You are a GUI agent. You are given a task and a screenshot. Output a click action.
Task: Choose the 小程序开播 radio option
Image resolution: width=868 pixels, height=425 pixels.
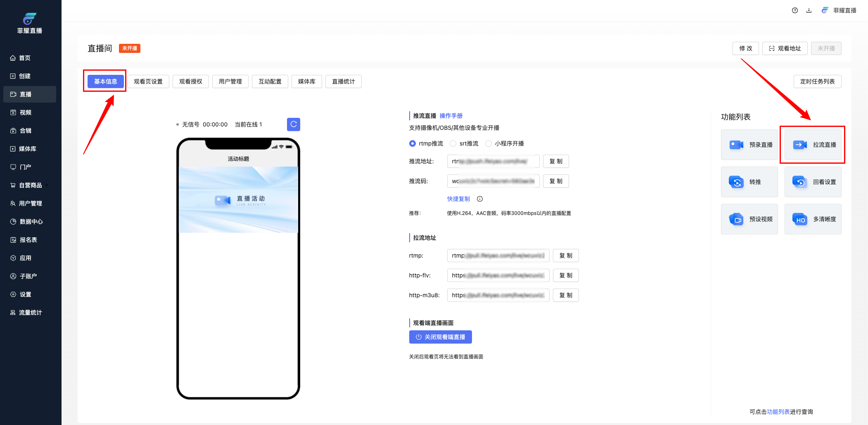coord(489,143)
